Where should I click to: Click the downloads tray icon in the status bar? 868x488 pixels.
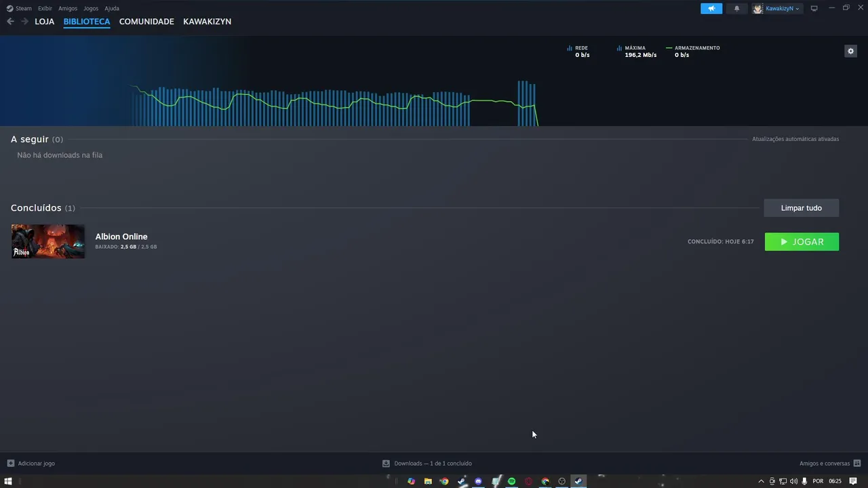click(386, 464)
